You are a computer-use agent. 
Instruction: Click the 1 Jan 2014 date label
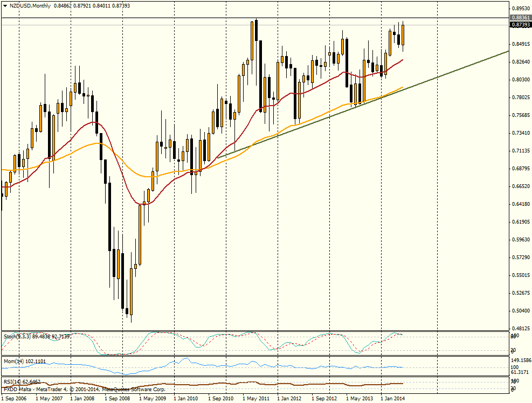pyautogui.click(x=394, y=399)
